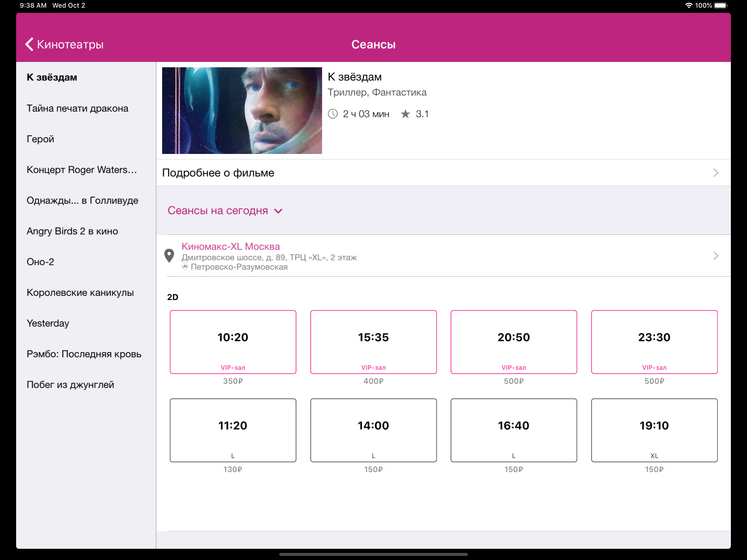Tap the back chevron arrow icon
This screenshot has width=747, height=560.
point(29,44)
